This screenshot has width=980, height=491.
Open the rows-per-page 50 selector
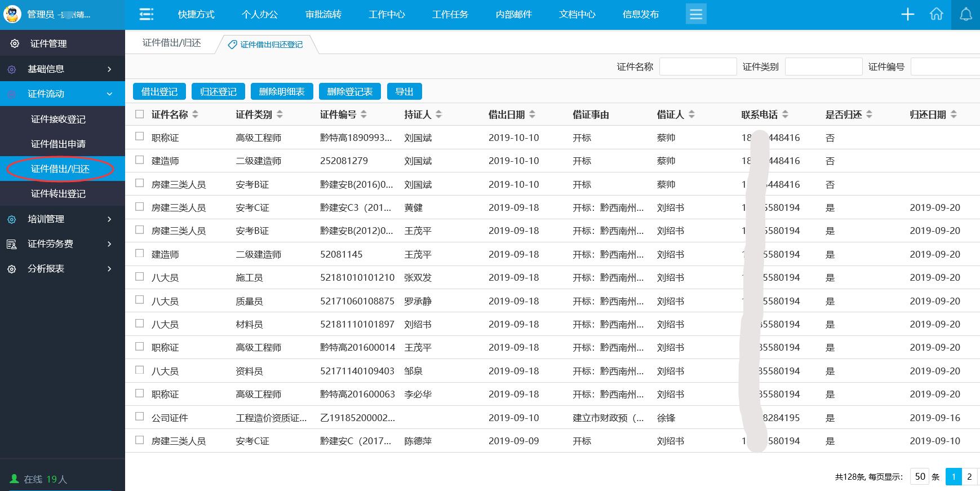tap(920, 476)
